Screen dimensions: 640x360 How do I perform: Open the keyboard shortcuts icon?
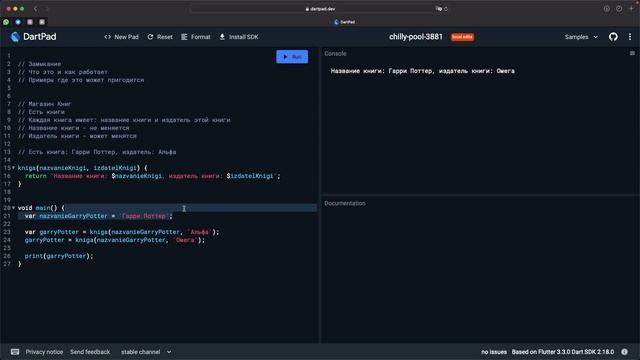tap(15, 352)
